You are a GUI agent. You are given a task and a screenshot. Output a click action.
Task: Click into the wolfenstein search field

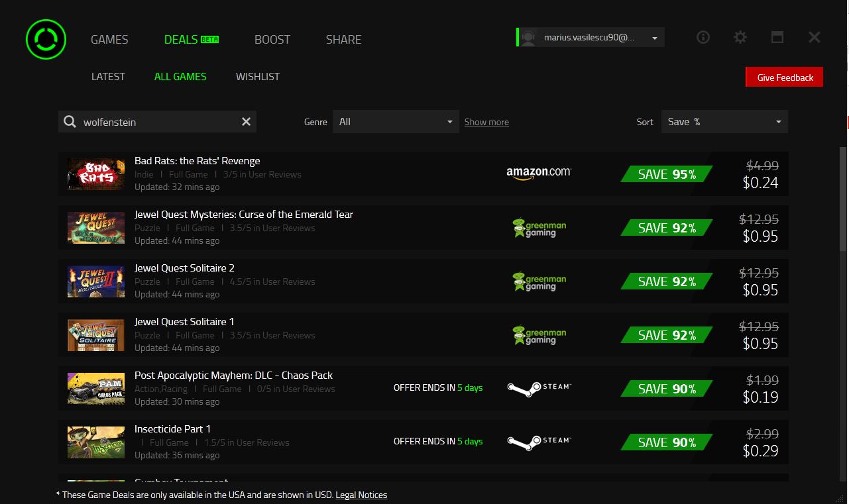158,122
